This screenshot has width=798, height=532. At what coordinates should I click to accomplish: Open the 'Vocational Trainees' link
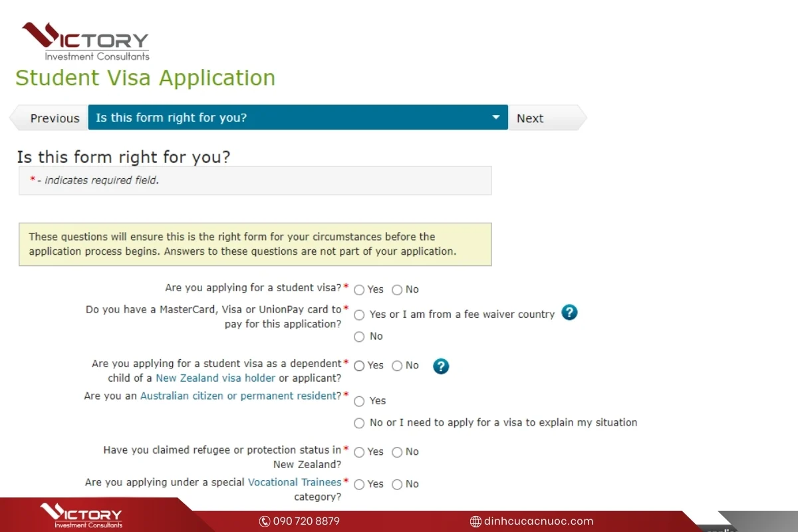click(x=294, y=482)
